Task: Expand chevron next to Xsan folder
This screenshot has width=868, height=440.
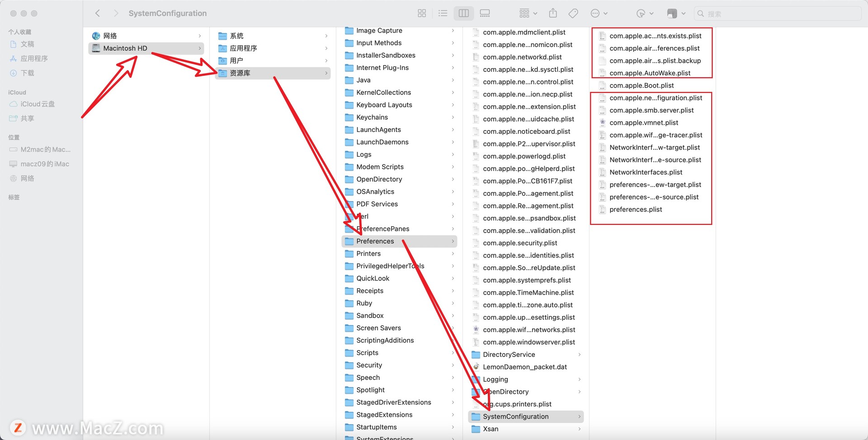Action: click(x=580, y=429)
